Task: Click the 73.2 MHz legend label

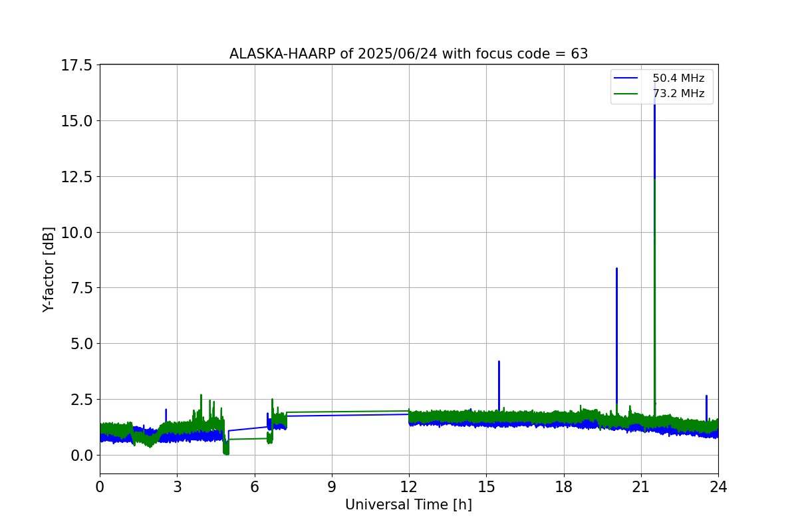Action: coord(678,94)
